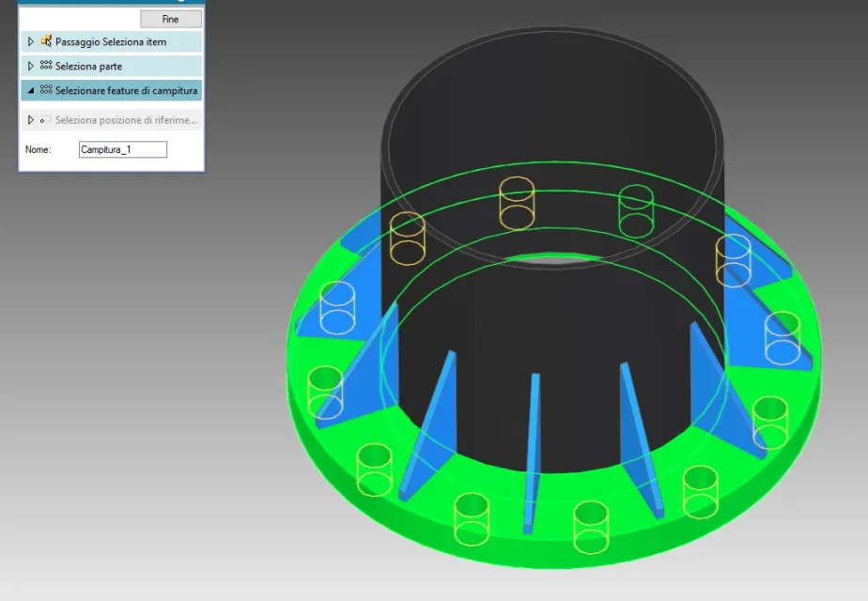The width and height of the screenshot is (868, 601).
Task: Collapse Selezionare feature di campitura section
Action: click(x=31, y=90)
